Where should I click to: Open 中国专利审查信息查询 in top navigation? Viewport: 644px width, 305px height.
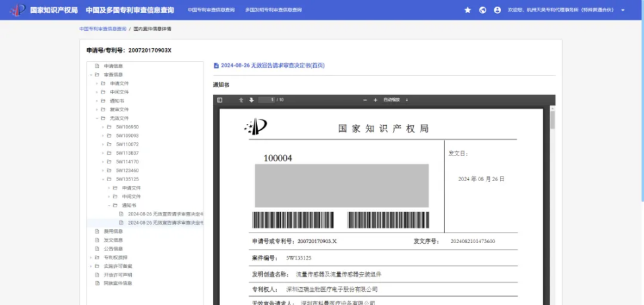point(211,10)
